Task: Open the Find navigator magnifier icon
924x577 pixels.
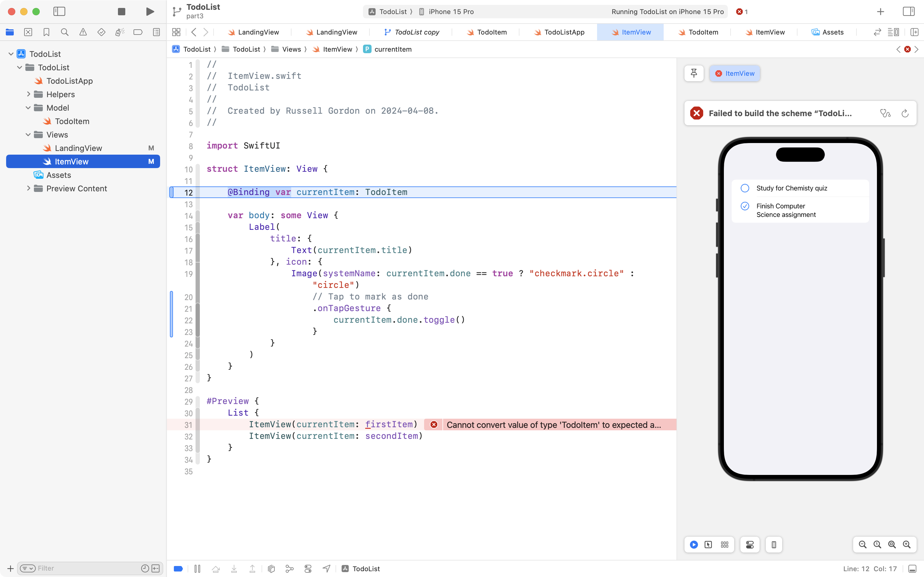Action: (64, 32)
